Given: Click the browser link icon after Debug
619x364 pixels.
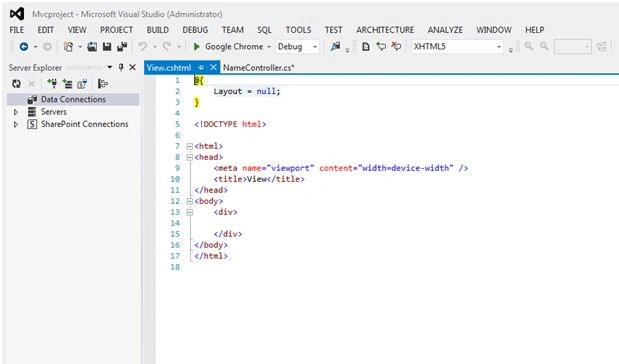Looking at the screenshot, I should pyautogui.click(x=335, y=47).
